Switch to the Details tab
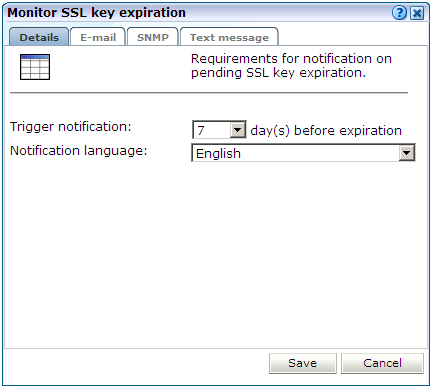 [x=39, y=37]
